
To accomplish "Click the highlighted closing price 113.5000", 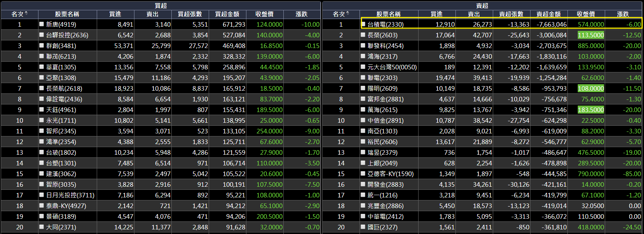I will click(x=591, y=35).
